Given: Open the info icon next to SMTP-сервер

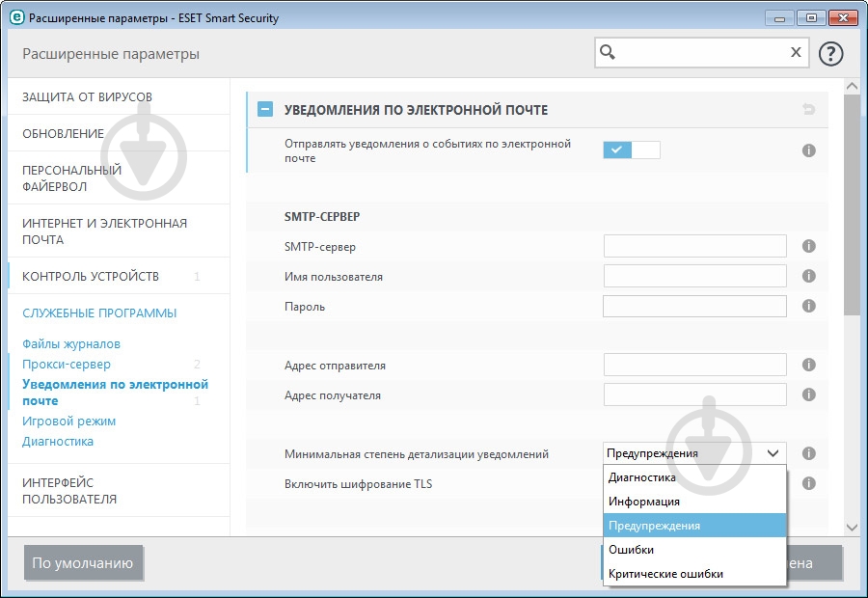Looking at the screenshot, I should click(808, 246).
